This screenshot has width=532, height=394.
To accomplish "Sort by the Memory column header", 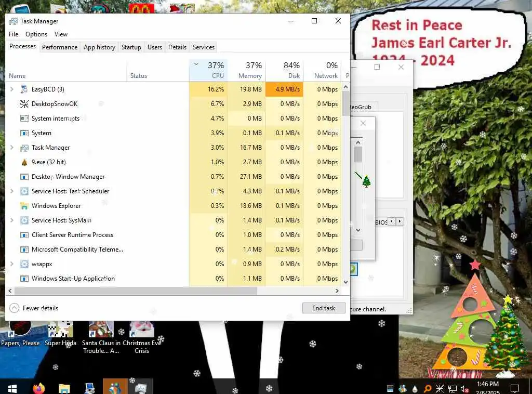I will pos(246,70).
